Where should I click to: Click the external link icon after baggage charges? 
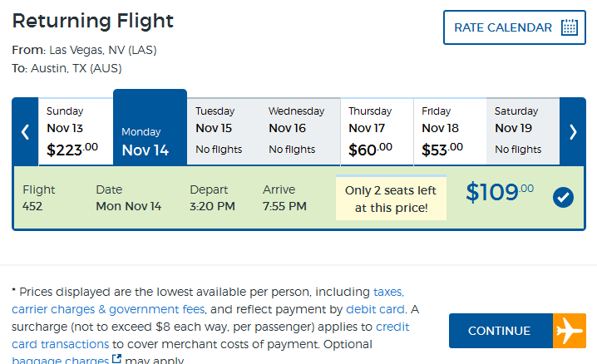click(116, 358)
